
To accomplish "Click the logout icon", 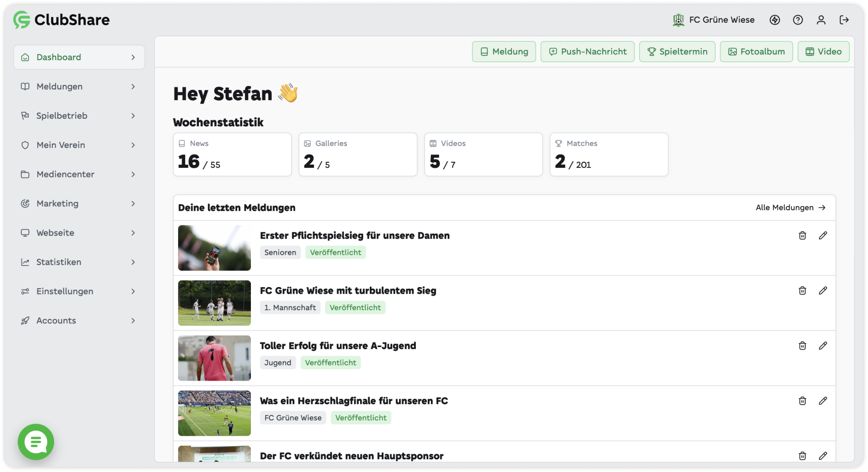I will pos(844,20).
